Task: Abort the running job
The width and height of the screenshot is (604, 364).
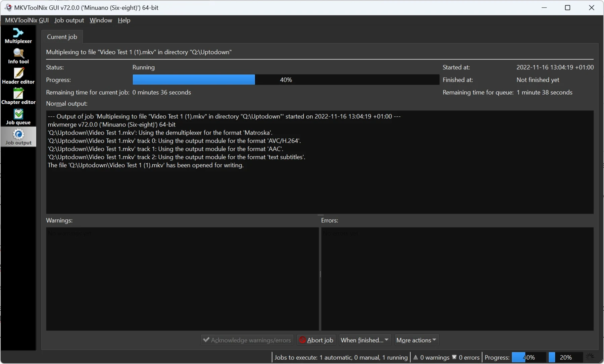Action: coord(316,340)
